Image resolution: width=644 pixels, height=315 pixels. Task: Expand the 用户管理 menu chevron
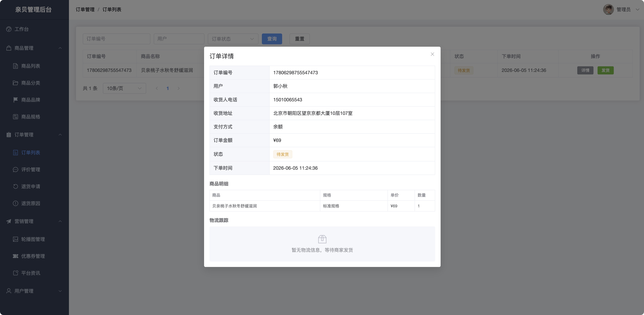pos(60,291)
